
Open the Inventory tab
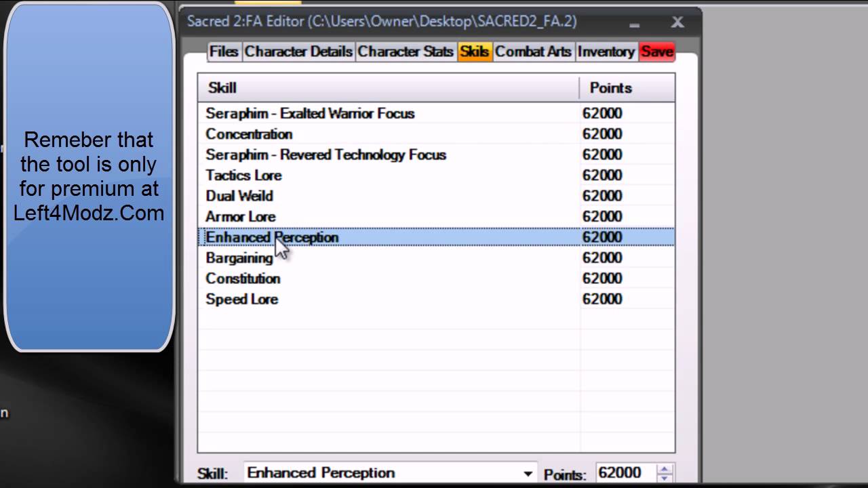tap(606, 52)
